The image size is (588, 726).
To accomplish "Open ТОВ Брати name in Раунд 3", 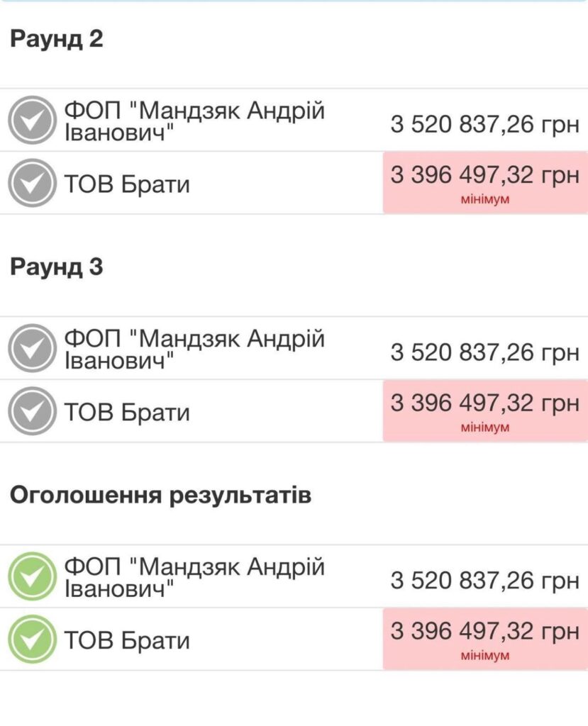I will pyautogui.click(x=127, y=412).
